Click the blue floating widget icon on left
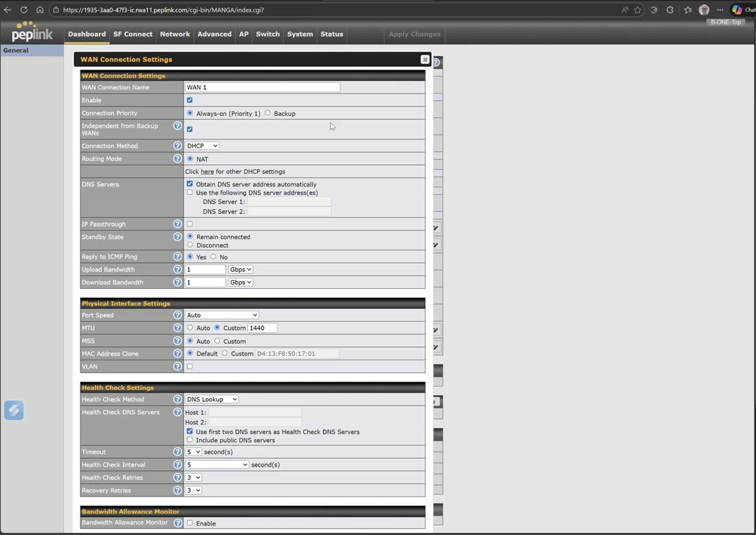 pyautogui.click(x=14, y=411)
